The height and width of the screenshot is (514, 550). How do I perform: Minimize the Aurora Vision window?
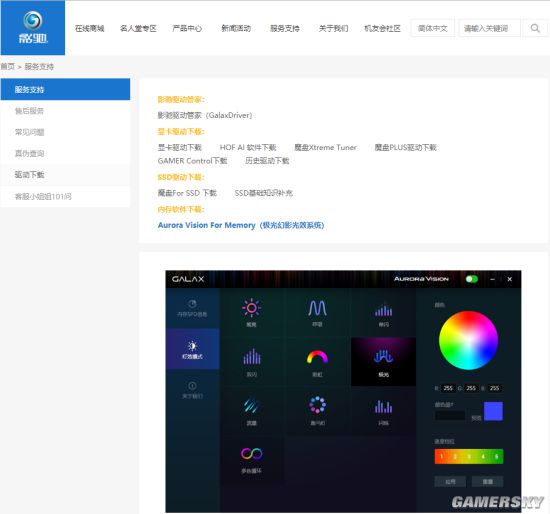click(x=492, y=279)
